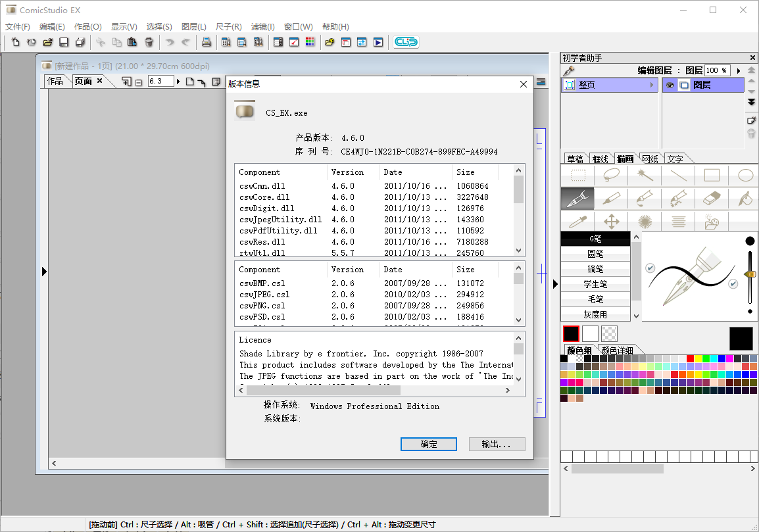The height and width of the screenshot is (532, 759).
Task: Open the 图层(L) menu
Action: tap(193, 26)
